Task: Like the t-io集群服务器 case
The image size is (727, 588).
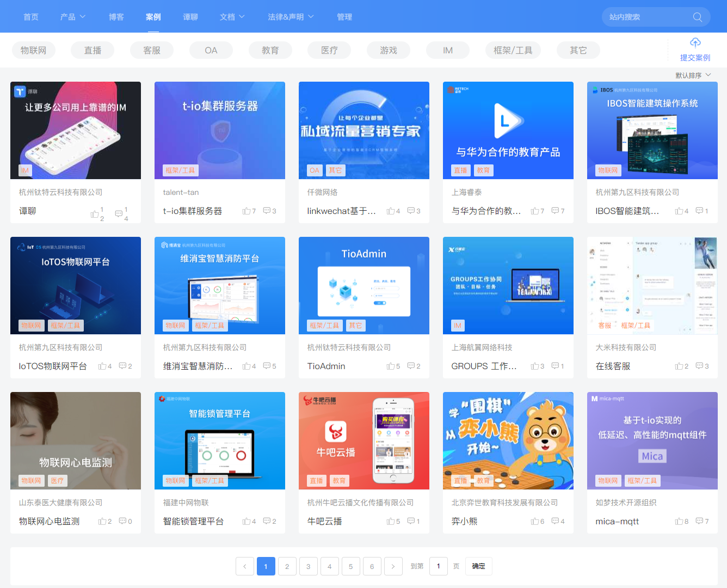Action: pyautogui.click(x=247, y=211)
